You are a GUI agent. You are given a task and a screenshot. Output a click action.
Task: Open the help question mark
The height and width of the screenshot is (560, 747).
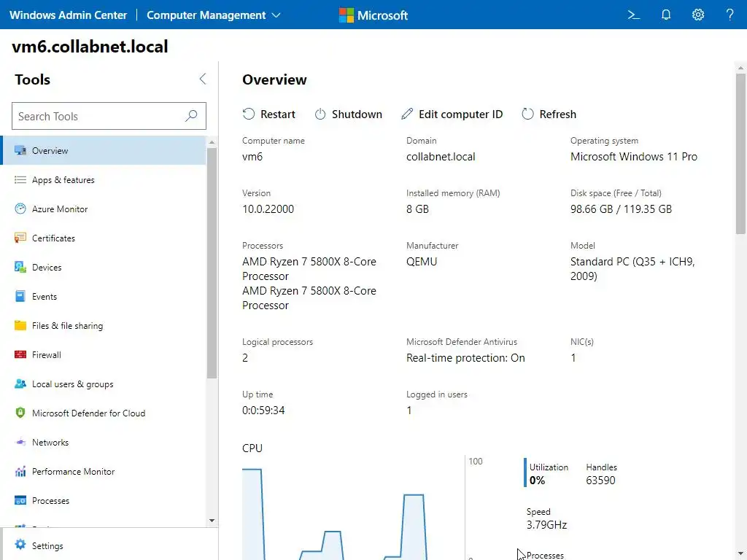[729, 15]
